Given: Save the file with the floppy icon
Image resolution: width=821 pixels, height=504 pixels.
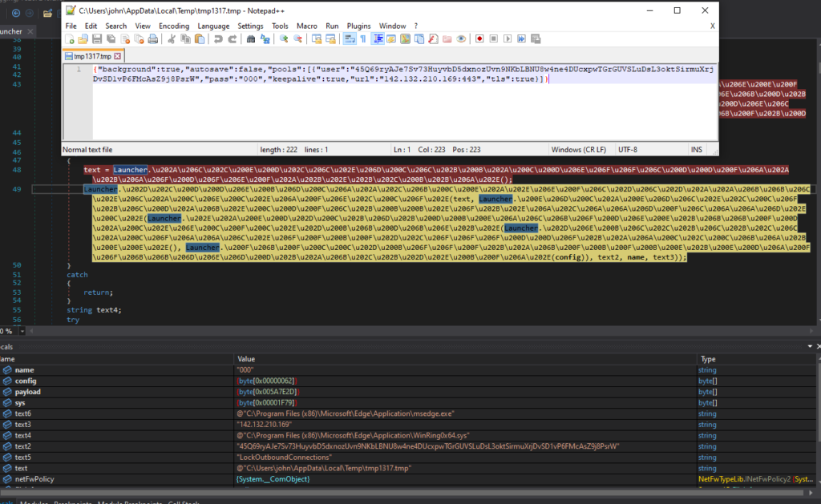Looking at the screenshot, I should pyautogui.click(x=97, y=39).
